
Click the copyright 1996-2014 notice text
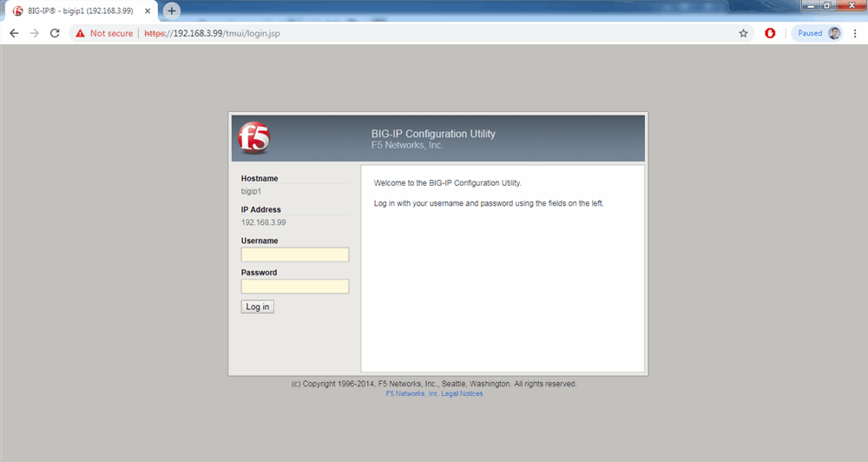pos(434,384)
